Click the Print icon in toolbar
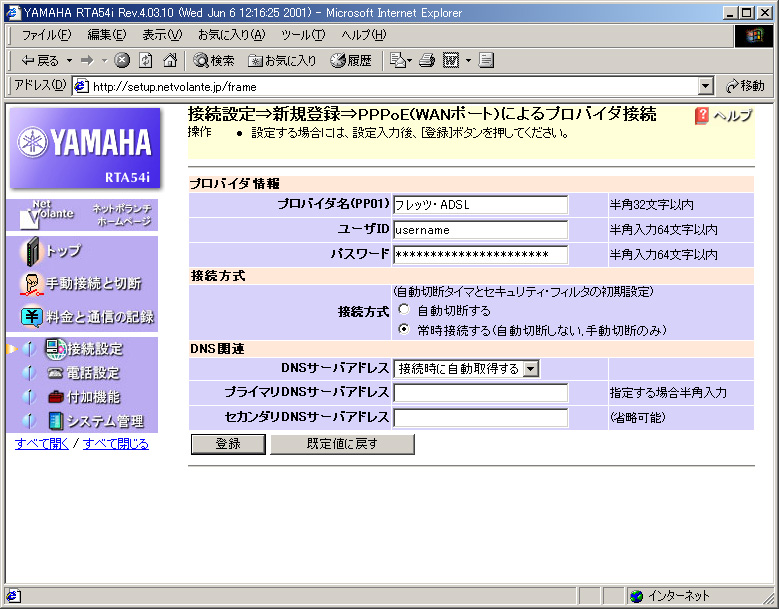 [427, 60]
